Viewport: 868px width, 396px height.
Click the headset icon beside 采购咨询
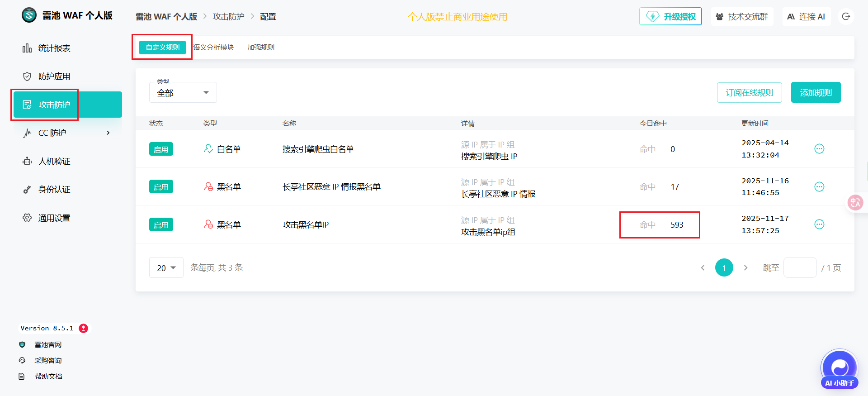22,360
